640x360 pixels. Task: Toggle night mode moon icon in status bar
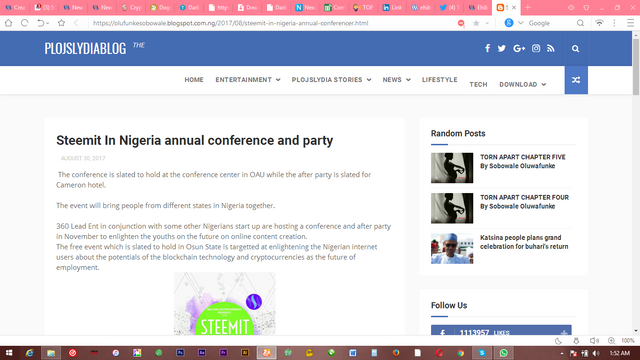pyautogui.click(x=558, y=341)
